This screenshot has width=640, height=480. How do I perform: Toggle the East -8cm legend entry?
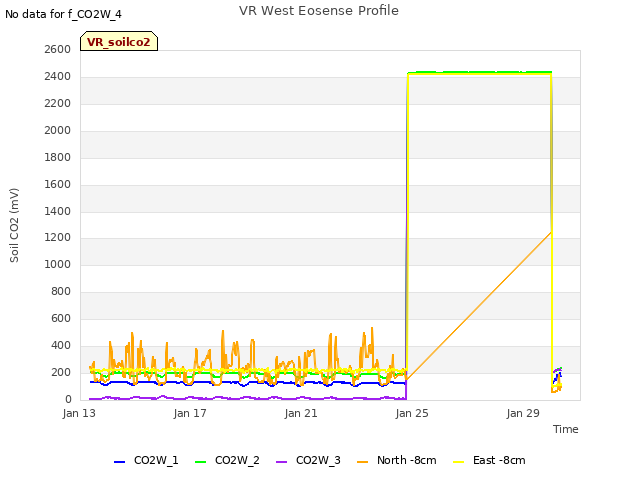489,460
